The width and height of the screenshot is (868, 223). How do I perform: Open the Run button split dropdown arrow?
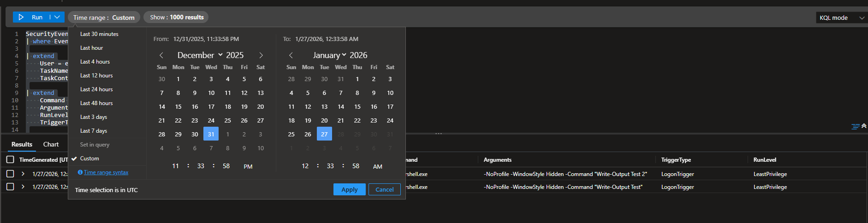coord(57,17)
